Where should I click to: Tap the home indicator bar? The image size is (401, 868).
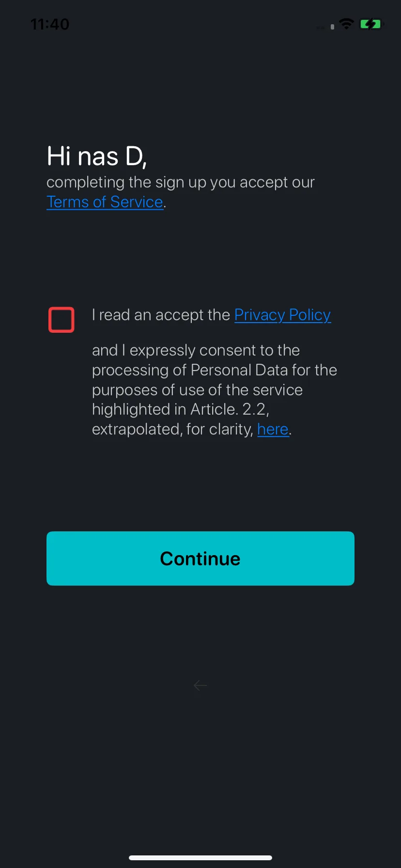(x=200, y=858)
